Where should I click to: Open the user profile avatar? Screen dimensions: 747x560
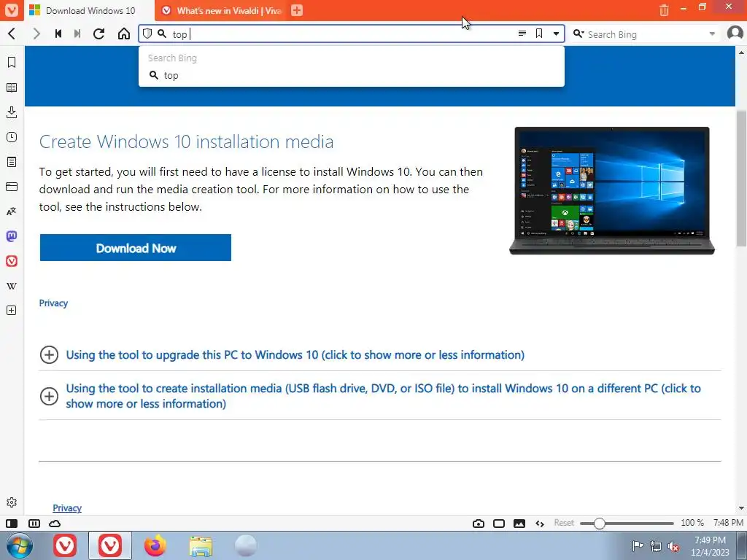[x=735, y=34]
